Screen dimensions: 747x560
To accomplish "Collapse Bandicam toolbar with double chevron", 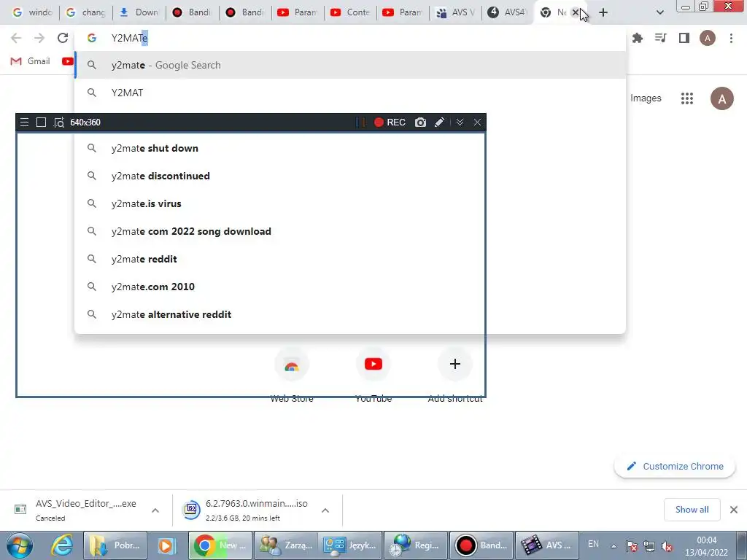I will pos(460,122).
